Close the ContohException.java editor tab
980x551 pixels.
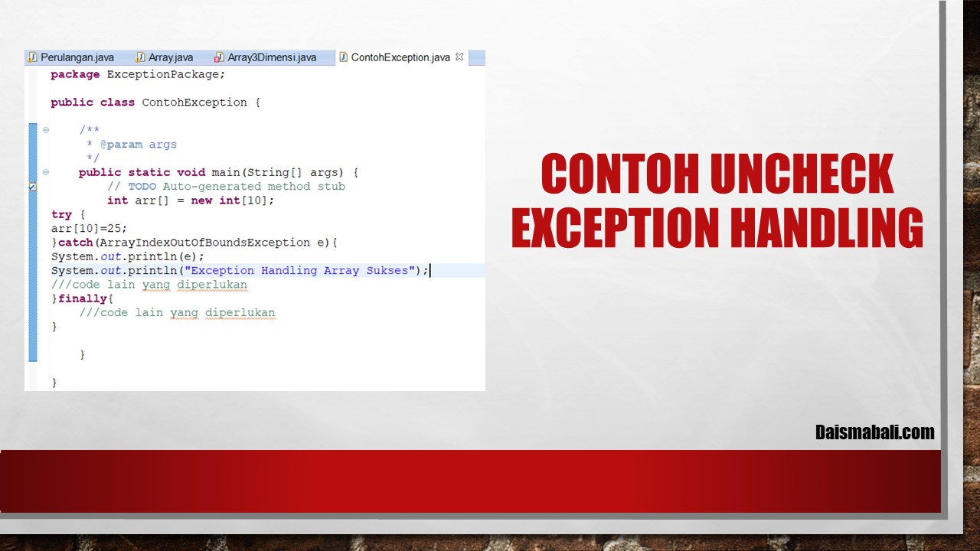coord(459,57)
